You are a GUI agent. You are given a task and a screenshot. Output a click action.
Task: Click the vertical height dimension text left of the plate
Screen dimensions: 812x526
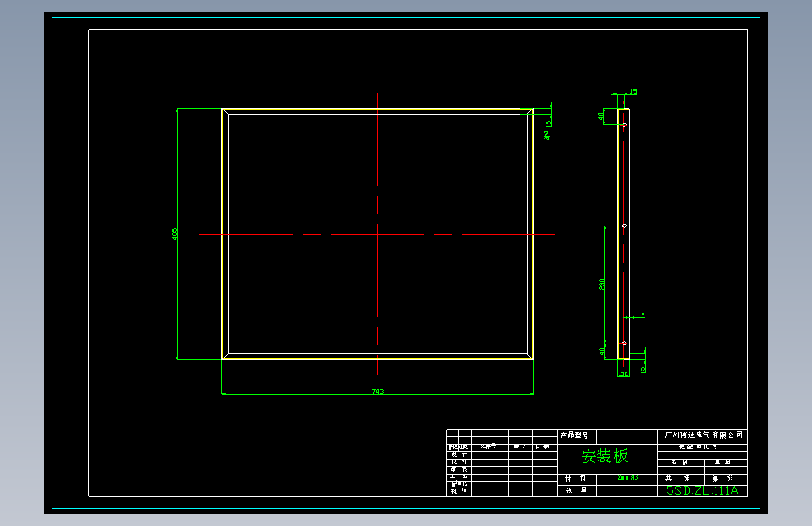pyautogui.click(x=174, y=234)
